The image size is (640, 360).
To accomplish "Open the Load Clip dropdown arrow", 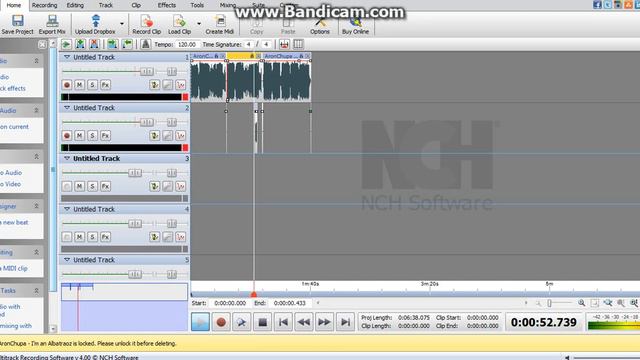I will click(199, 24).
